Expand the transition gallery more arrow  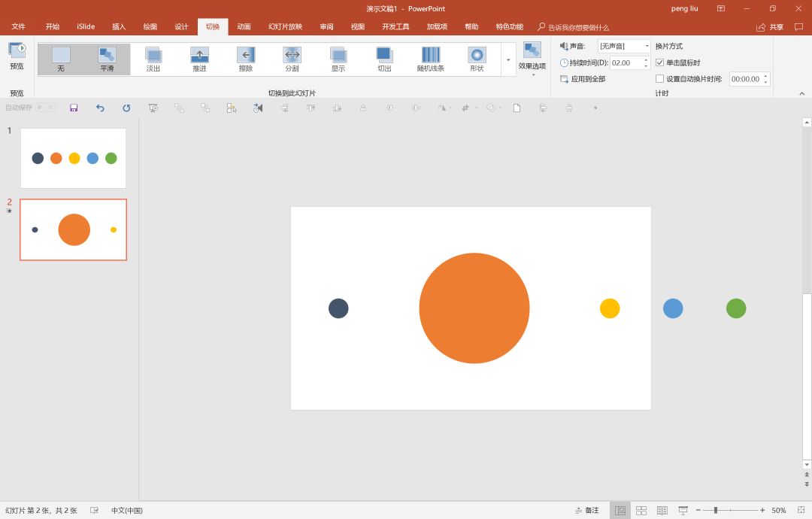(507, 59)
